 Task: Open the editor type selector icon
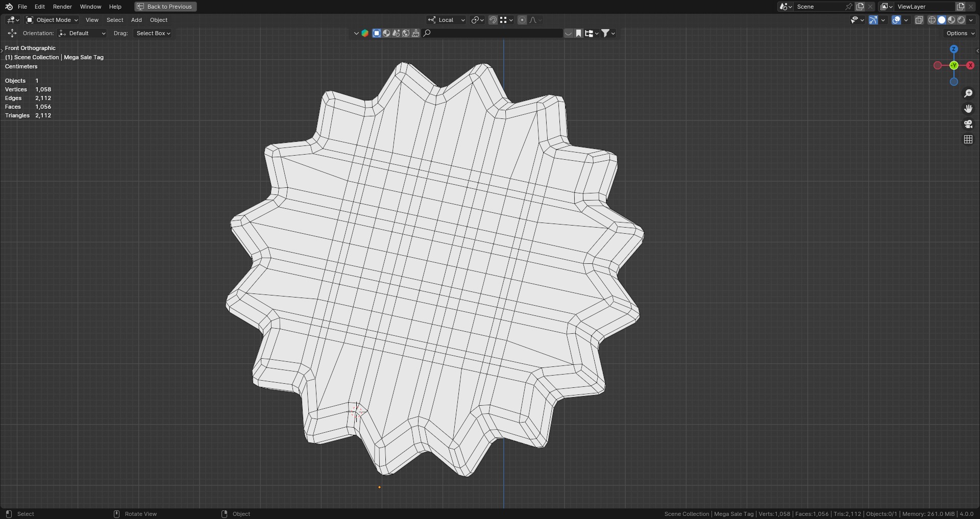(13, 20)
